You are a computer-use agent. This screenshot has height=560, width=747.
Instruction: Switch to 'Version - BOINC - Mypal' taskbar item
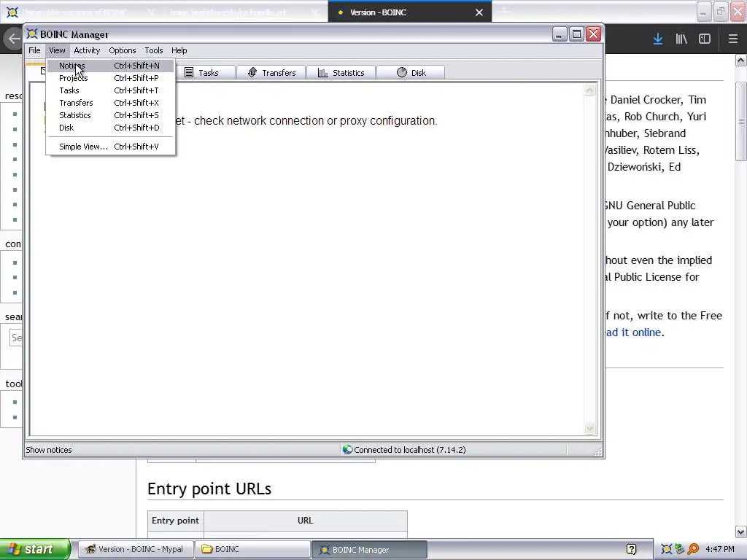[136, 549]
